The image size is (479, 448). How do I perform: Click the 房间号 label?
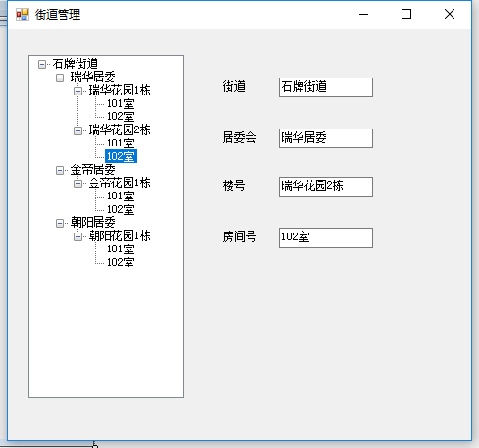tap(239, 236)
